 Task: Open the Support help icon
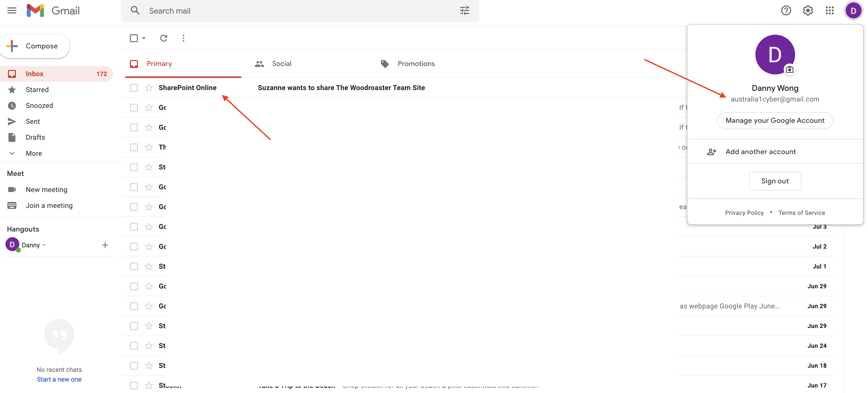(786, 11)
